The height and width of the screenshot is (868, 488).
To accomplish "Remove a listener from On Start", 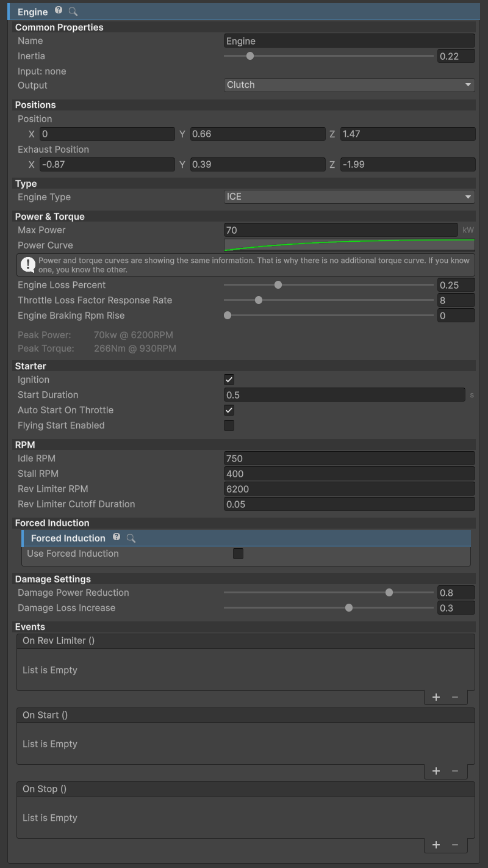I will point(455,771).
